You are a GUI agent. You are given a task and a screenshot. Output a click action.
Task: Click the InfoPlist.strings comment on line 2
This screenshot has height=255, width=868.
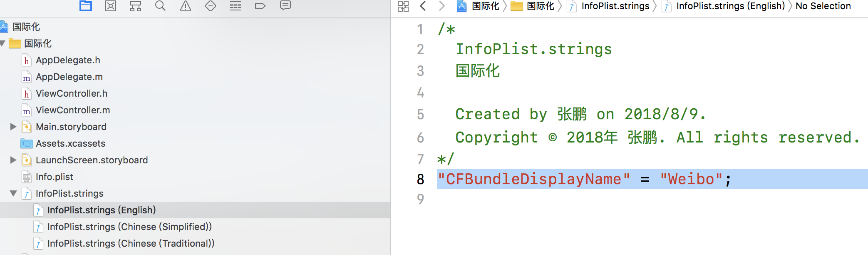pos(534,49)
